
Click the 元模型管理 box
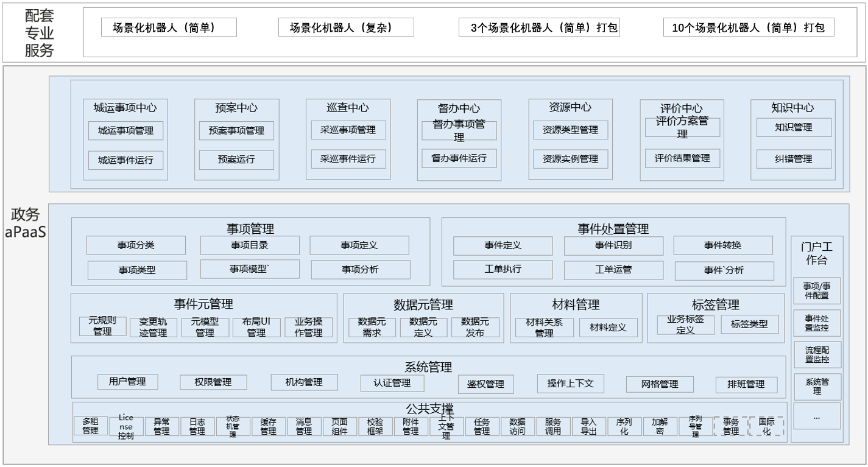point(205,328)
